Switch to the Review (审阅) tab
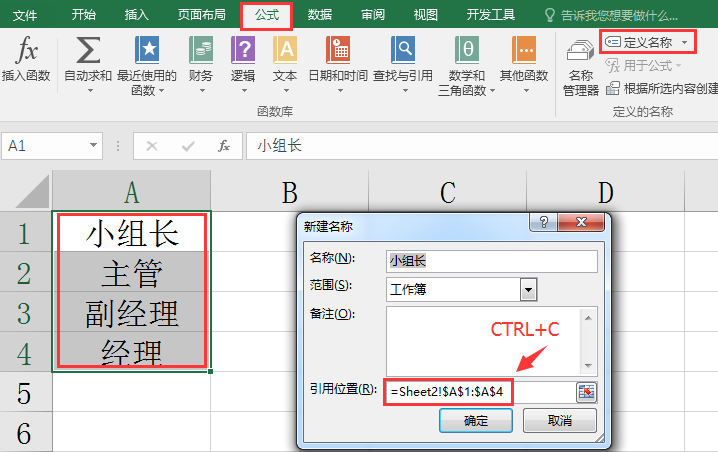The width and height of the screenshot is (718, 452). (x=373, y=15)
